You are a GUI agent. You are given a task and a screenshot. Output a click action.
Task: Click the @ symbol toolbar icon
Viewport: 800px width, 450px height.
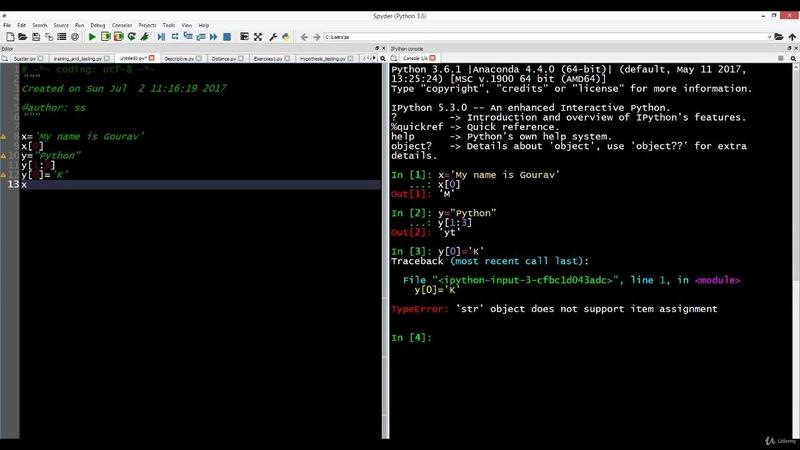[x=75, y=37]
